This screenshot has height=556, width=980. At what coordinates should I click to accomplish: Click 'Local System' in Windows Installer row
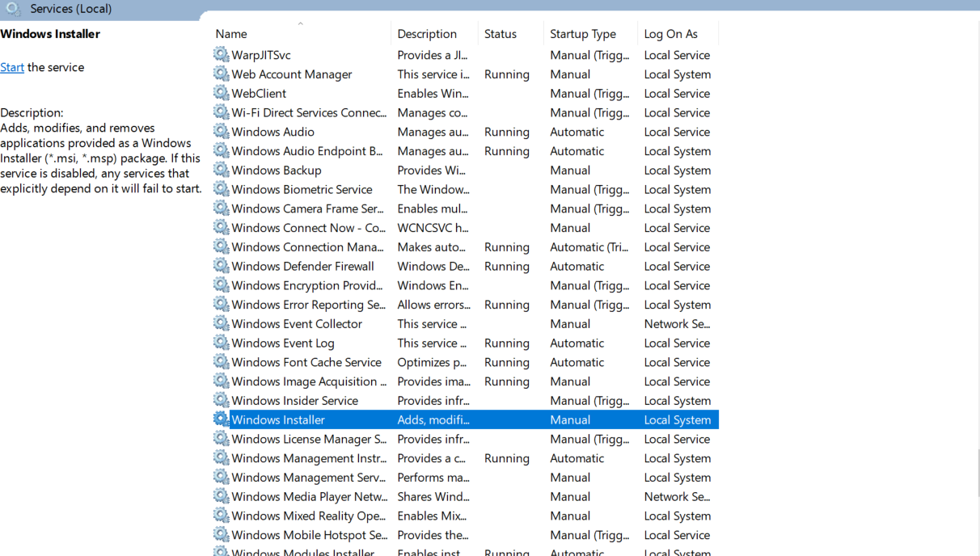click(x=678, y=420)
